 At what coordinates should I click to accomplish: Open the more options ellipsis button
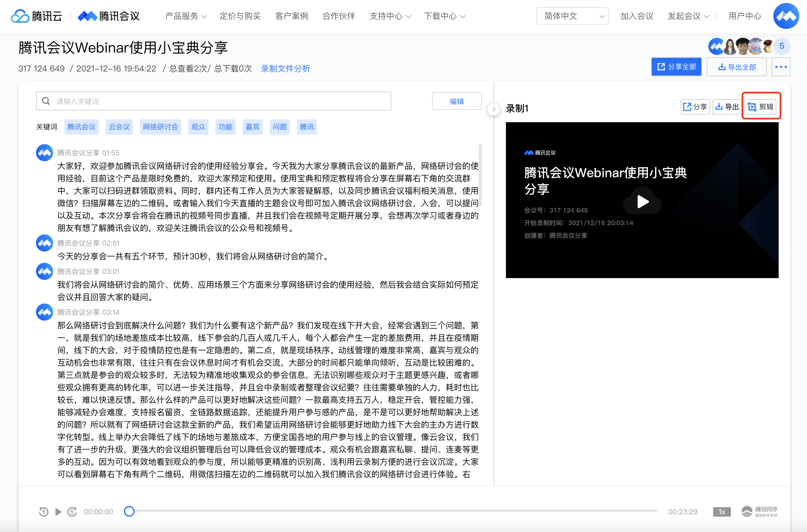[781, 67]
